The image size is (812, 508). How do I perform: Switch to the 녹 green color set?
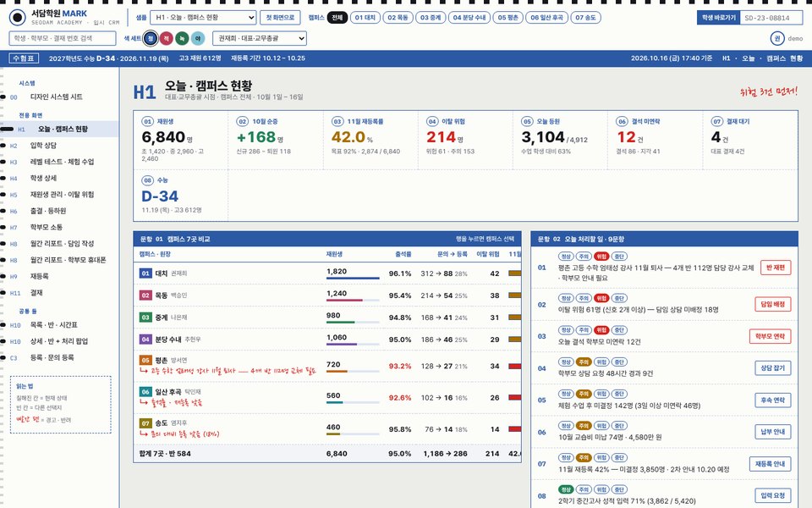click(182, 38)
